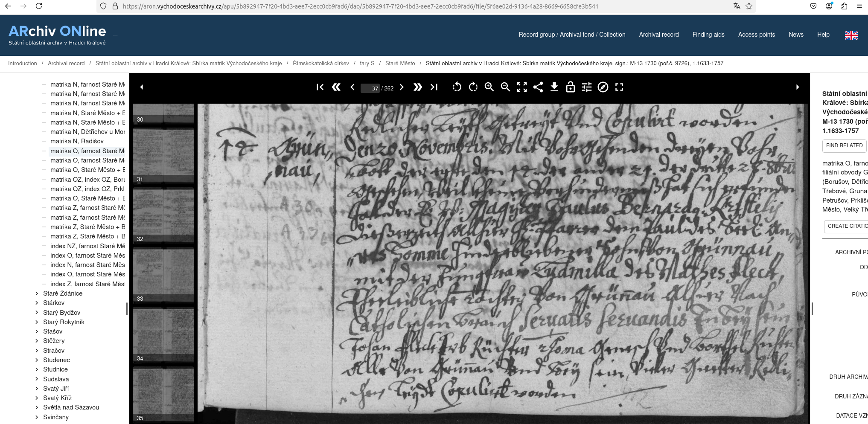Select page thumbnail number 33

click(163, 275)
